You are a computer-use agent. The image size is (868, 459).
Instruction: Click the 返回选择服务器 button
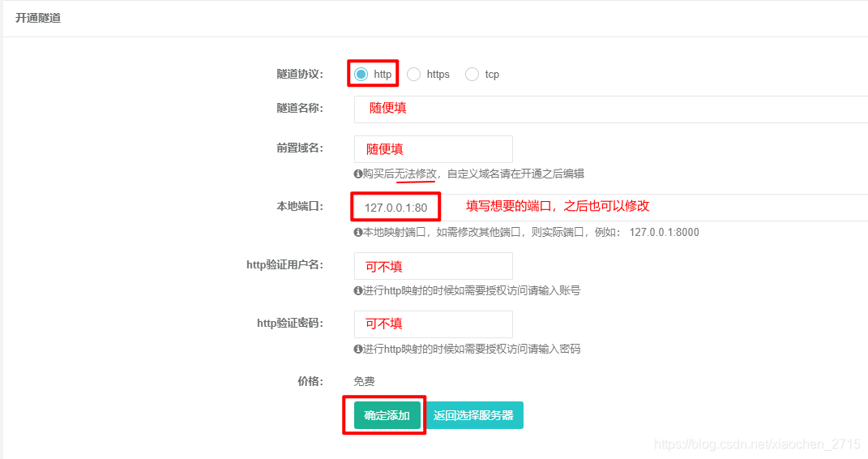[x=474, y=415]
